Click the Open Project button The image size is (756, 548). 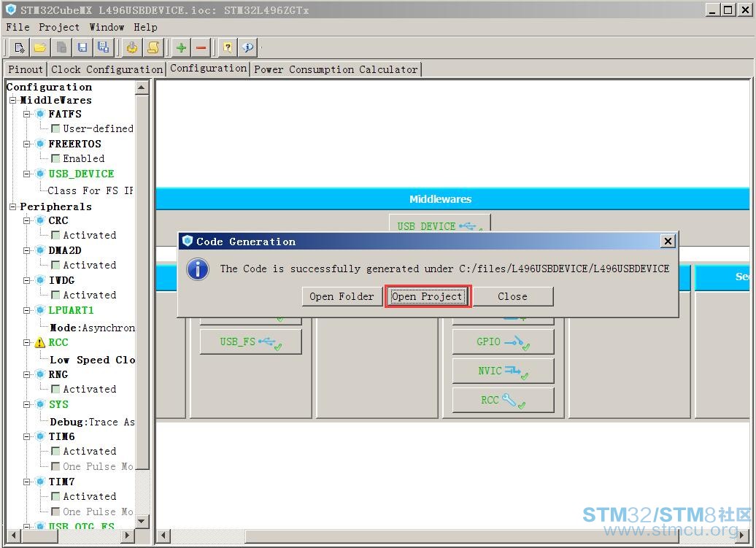pyautogui.click(x=428, y=296)
